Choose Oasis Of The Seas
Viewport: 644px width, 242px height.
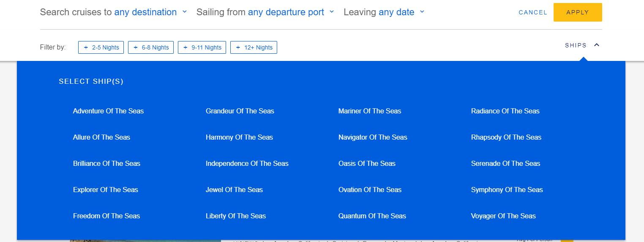point(367,163)
